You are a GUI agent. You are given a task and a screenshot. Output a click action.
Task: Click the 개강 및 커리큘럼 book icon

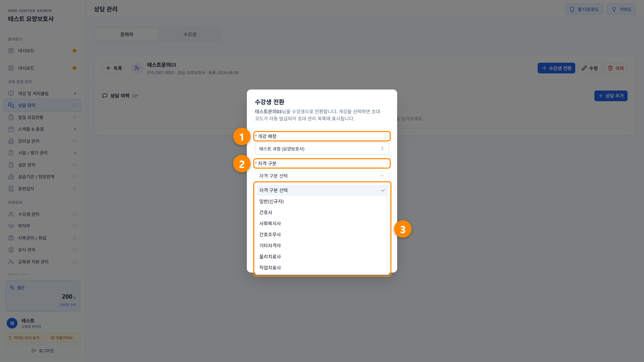point(11,94)
